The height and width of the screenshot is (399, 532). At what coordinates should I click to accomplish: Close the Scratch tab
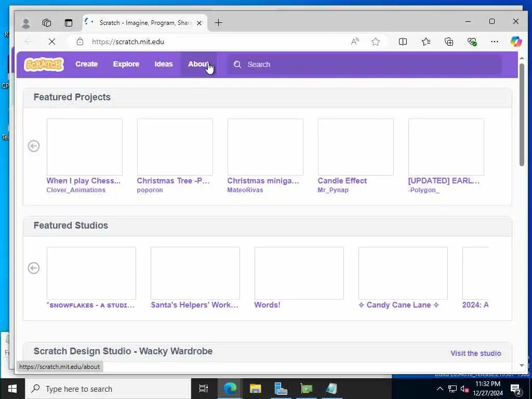point(199,23)
